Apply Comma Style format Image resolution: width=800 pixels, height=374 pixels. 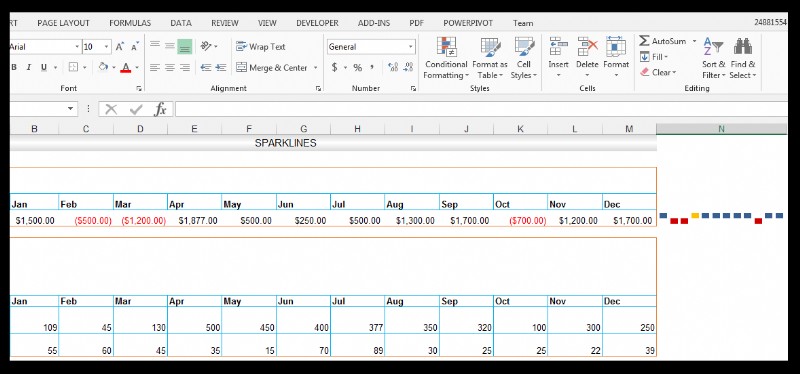coord(372,67)
